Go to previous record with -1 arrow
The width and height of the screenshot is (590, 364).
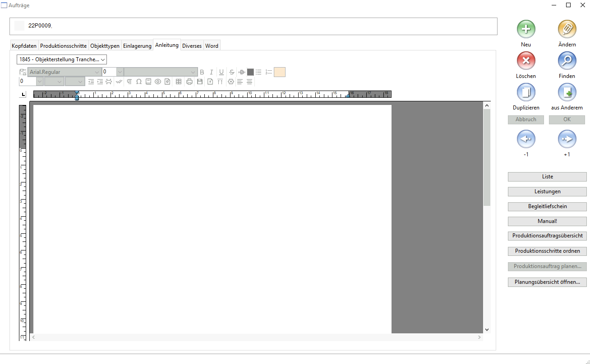pyautogui.click(x=526, y=139)
